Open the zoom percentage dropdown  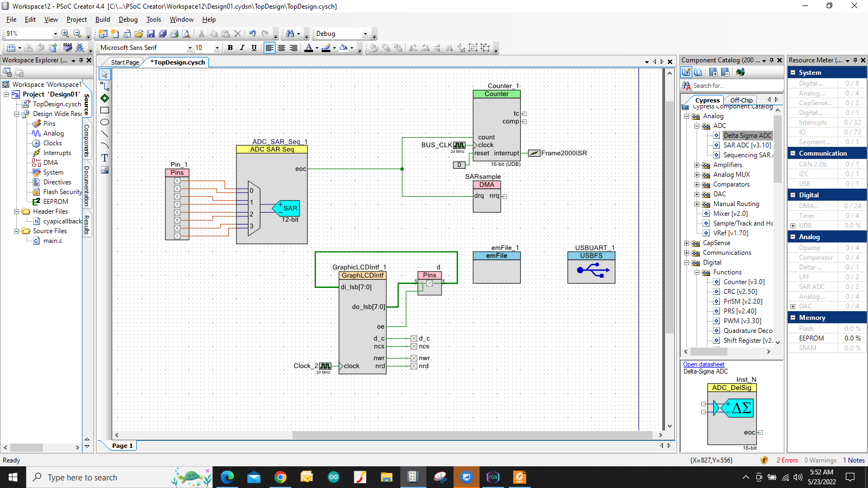[55, 34]
